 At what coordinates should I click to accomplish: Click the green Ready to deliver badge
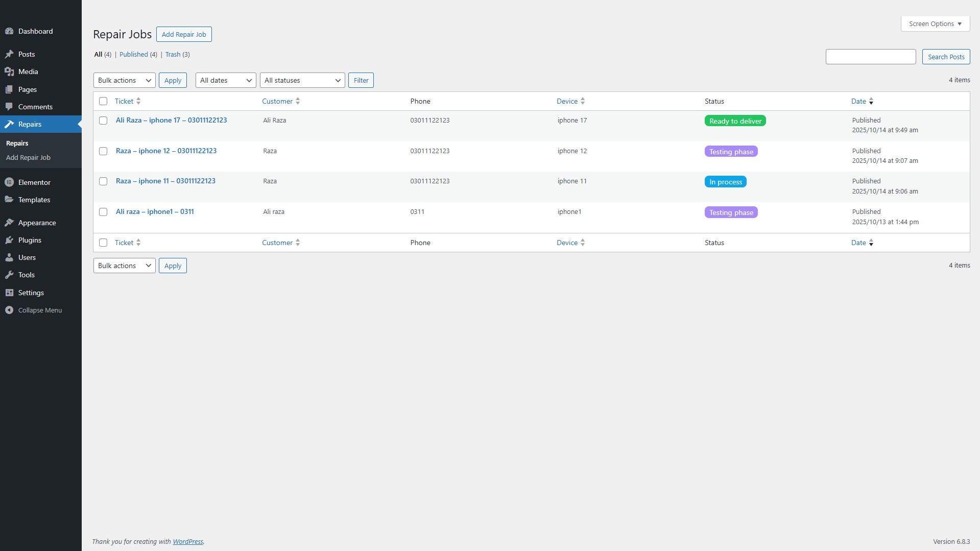(x=735, y=121)
